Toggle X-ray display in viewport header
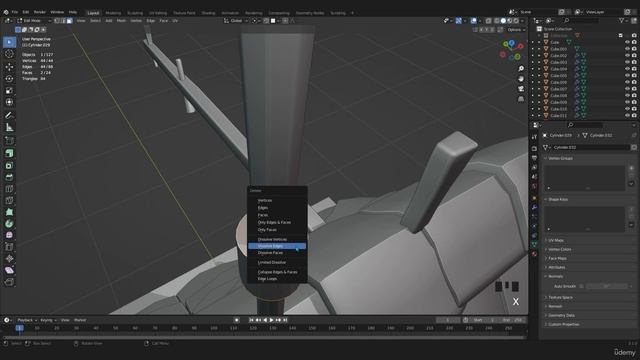This screenshot has height=360, width=640. [x=488, y=20]
